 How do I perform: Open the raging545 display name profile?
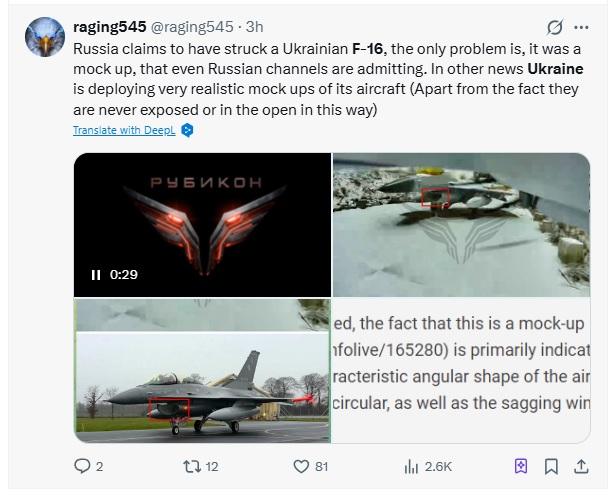tap(108, 27)
